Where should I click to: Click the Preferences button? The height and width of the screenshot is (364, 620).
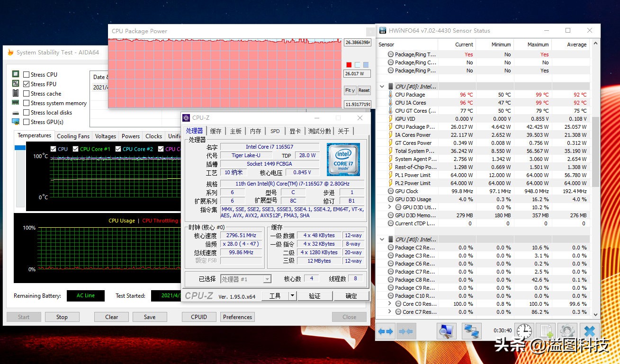(x=237, y=317)
